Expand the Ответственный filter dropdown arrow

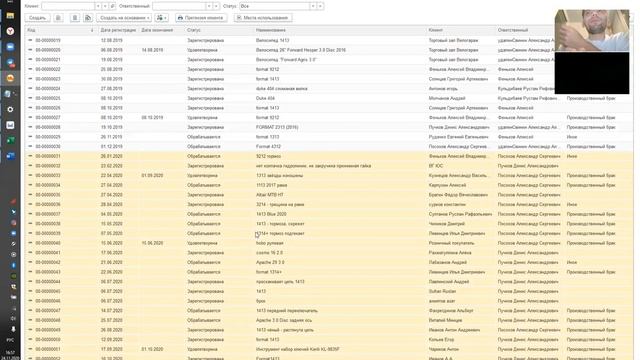coord(209,6)
